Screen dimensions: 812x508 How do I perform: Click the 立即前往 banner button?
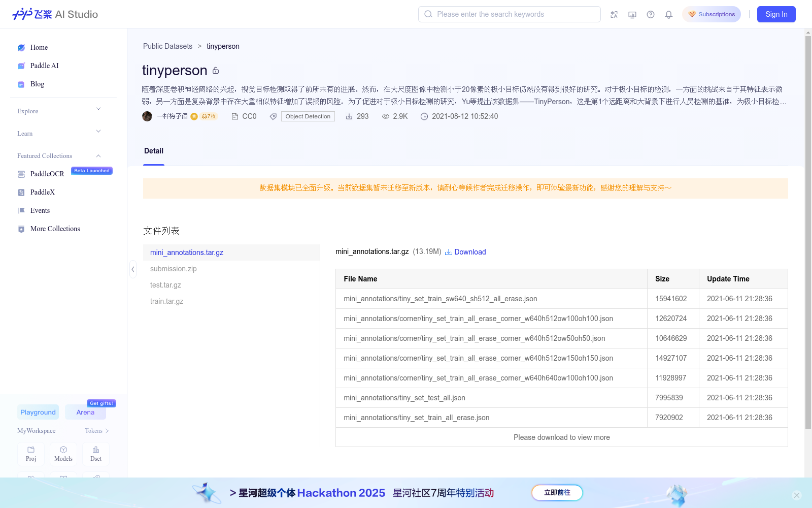(557, 493)
